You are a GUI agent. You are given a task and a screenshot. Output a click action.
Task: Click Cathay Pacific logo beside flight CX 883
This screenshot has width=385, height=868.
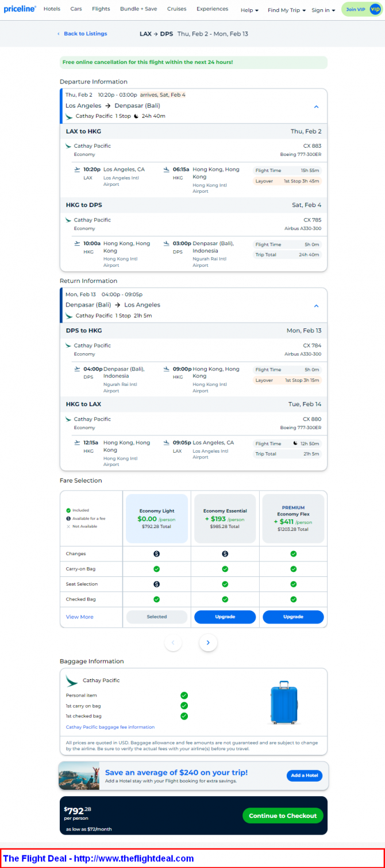pos(69,146)
